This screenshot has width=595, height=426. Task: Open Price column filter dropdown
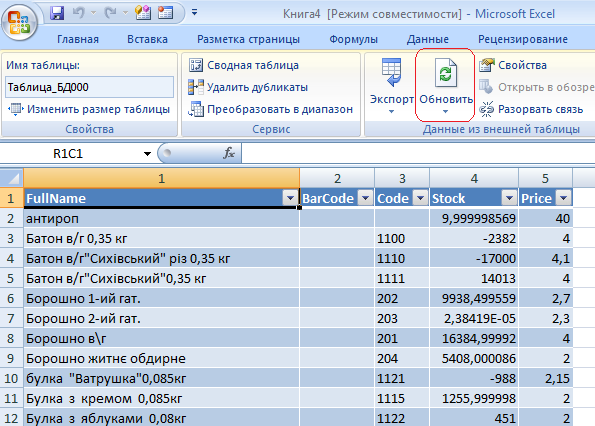tap(564, 198)
